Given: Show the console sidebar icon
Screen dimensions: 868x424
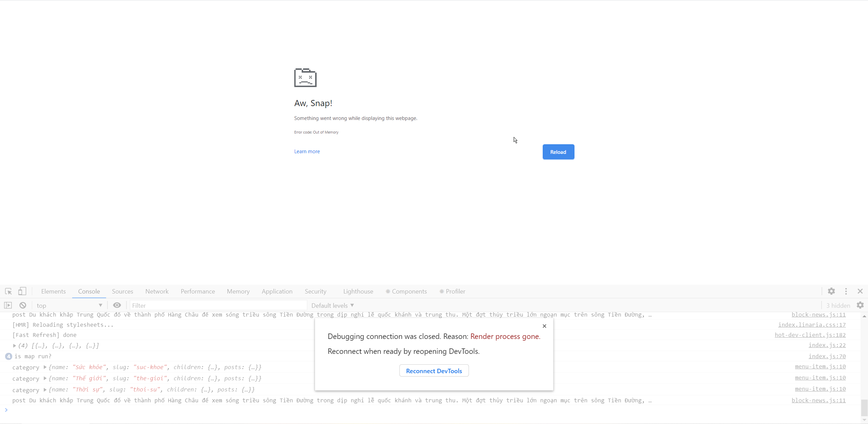Looking at the screenshot, I should click(x=8, y=305).
